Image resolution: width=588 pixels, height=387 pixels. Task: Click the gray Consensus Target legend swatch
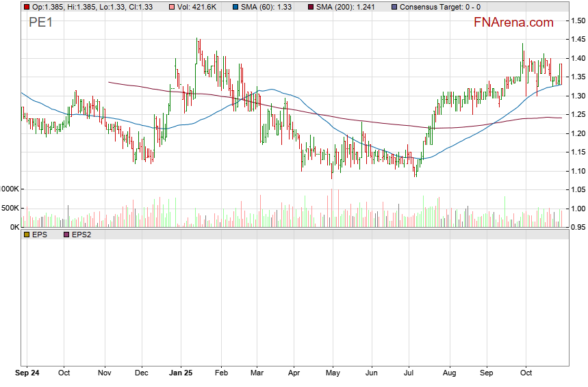point(394,7)
